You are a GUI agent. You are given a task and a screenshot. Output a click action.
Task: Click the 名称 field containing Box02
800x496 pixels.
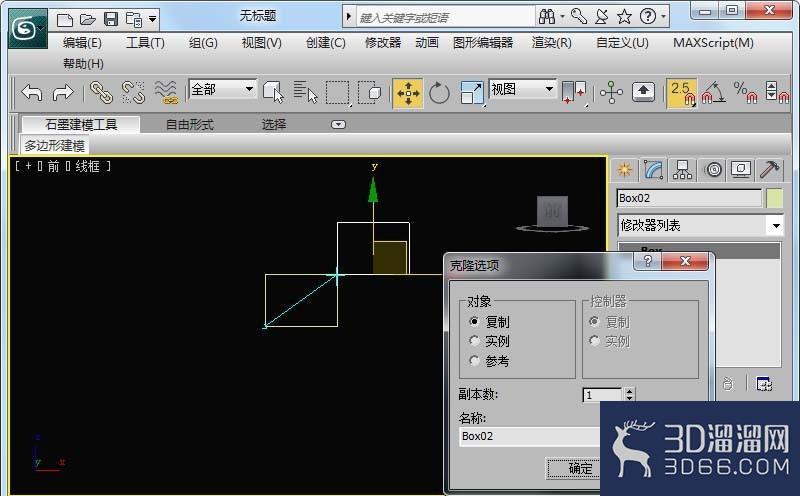(531, 436)
